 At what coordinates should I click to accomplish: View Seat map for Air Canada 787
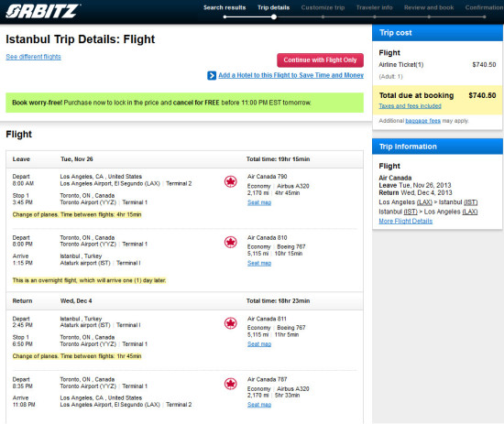[x=259, y=405]
